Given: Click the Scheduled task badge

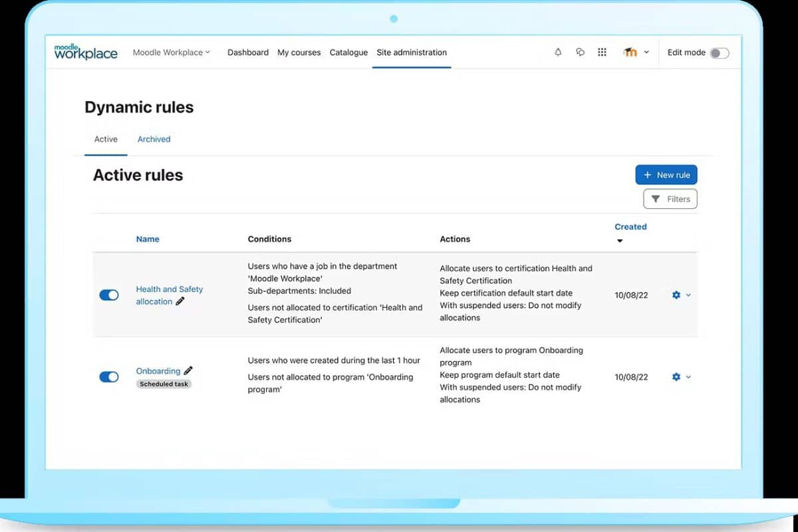Looking at the screenshot, I should pyautogui.click(x=164, y=384).
